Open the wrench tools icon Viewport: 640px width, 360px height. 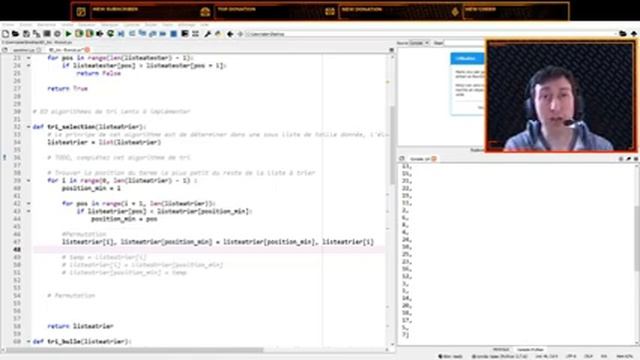tap(207, 34)
